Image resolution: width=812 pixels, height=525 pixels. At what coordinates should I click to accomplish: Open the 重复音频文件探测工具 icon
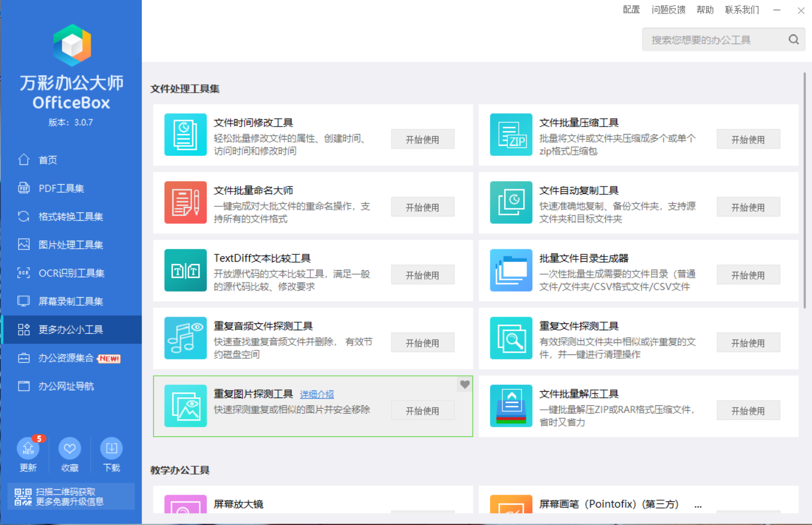coord(185,338)
